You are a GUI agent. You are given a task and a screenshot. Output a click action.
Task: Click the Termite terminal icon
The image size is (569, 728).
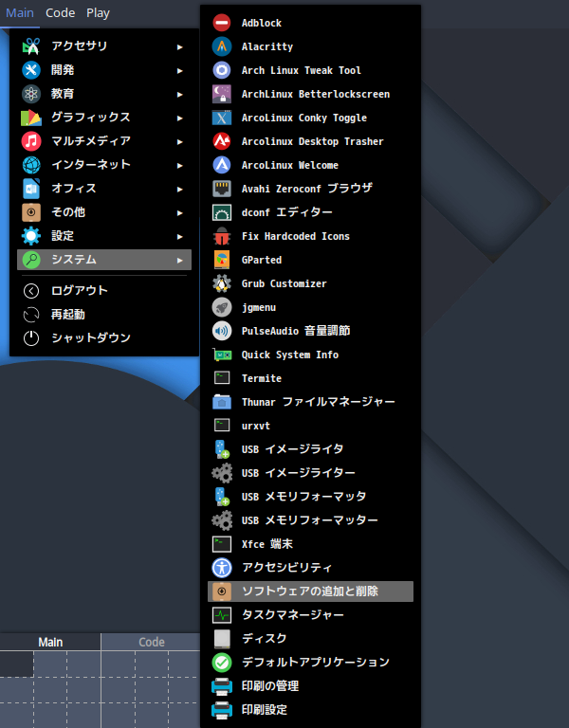click(222, 378)
